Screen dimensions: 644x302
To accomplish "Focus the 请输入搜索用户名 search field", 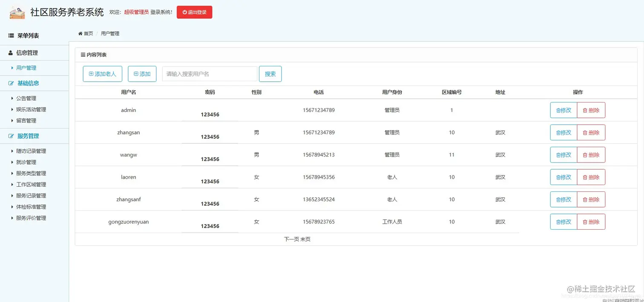I will pos(210,74).
